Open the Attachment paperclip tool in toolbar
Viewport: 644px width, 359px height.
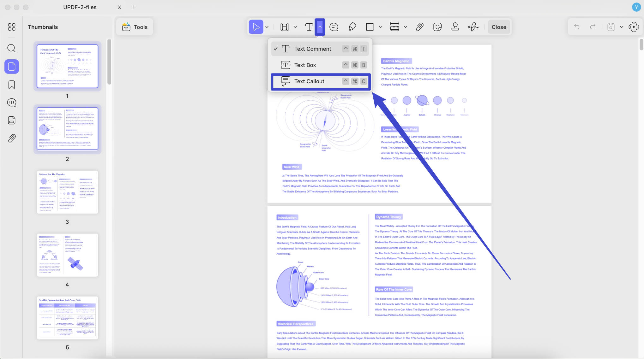419,27
